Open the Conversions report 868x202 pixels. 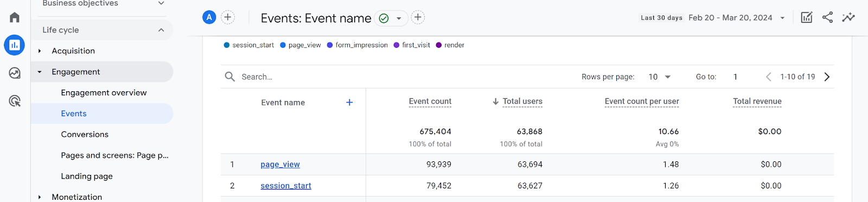[x=85, y=135]
